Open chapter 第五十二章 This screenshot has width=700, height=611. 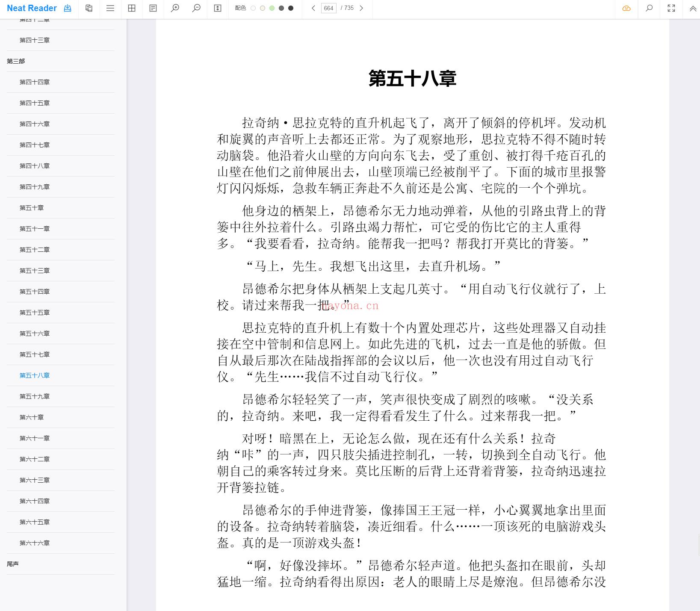[35, 250]
